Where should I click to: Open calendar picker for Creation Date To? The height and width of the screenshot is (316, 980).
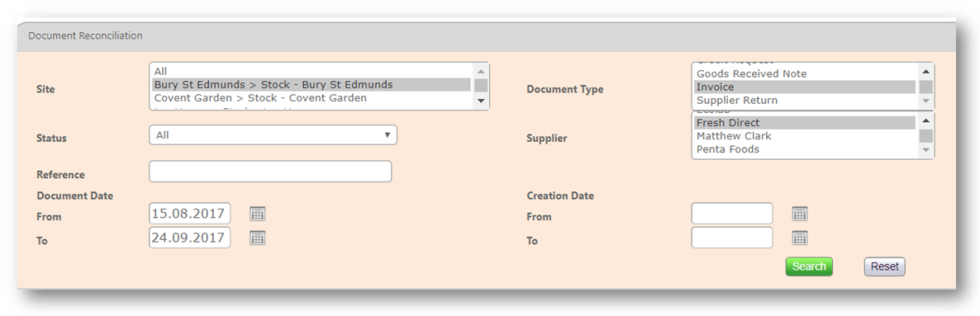tap(800, 238)
